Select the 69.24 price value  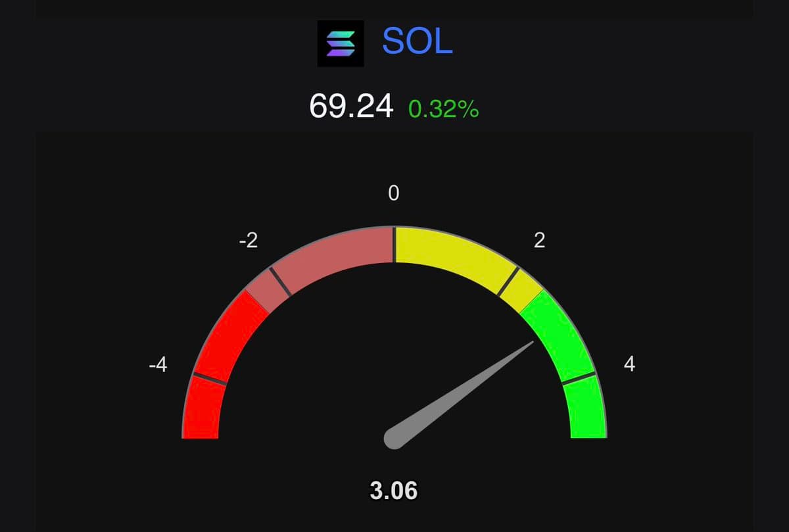coord(351,107)
